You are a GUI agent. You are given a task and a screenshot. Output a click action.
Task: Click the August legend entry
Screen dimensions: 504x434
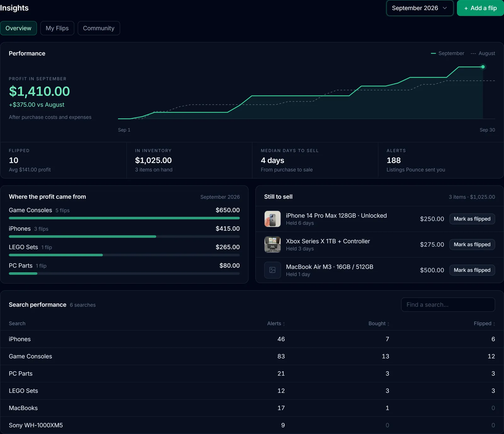tap(483, 53)
